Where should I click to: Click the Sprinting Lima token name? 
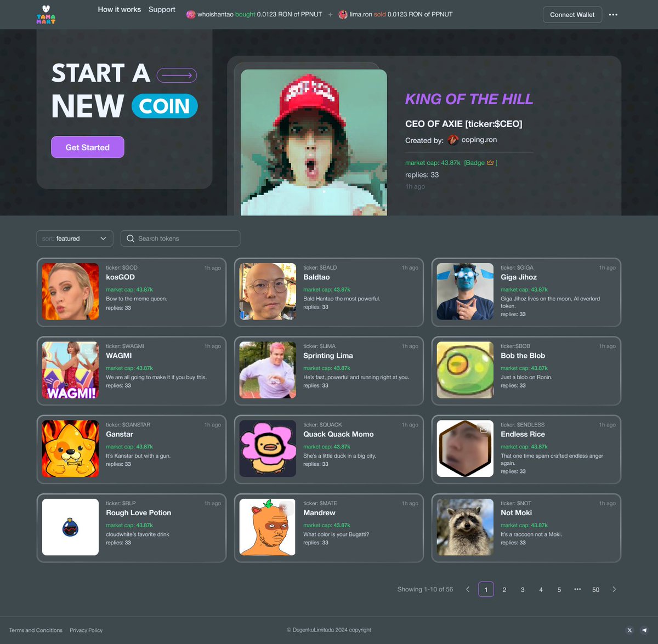(x=328, y=356)
